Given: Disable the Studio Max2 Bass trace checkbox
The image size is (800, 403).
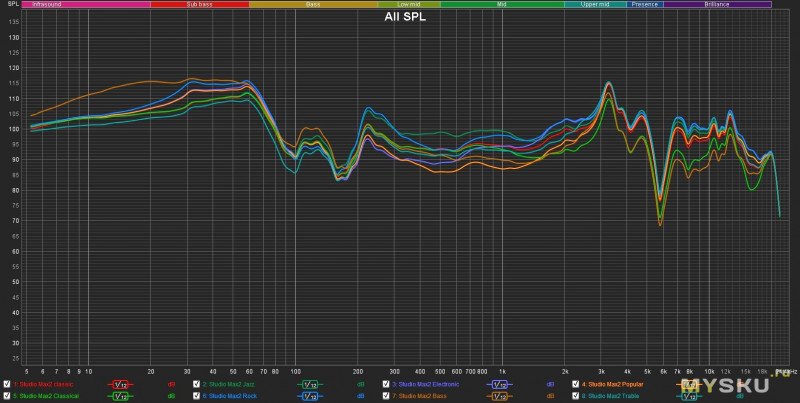Looking at the screenshot, I should coord(386,396).
